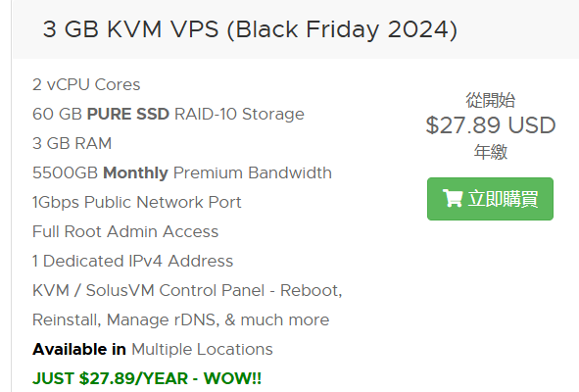This screenshot has width=579, height=392.
Task: Click the shopping cart icon
Action: (x=453, y=198)
